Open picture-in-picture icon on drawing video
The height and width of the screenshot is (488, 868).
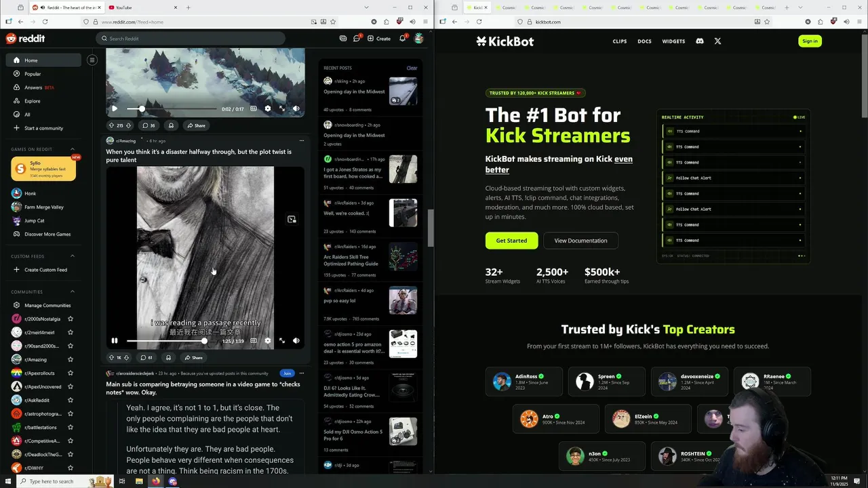click(x=292, y=220)
